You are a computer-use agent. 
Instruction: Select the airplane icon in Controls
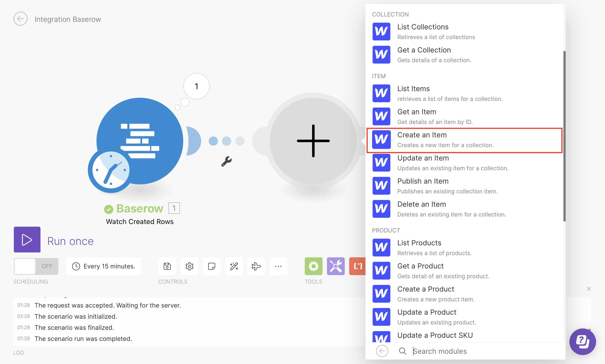coord(256,266)
